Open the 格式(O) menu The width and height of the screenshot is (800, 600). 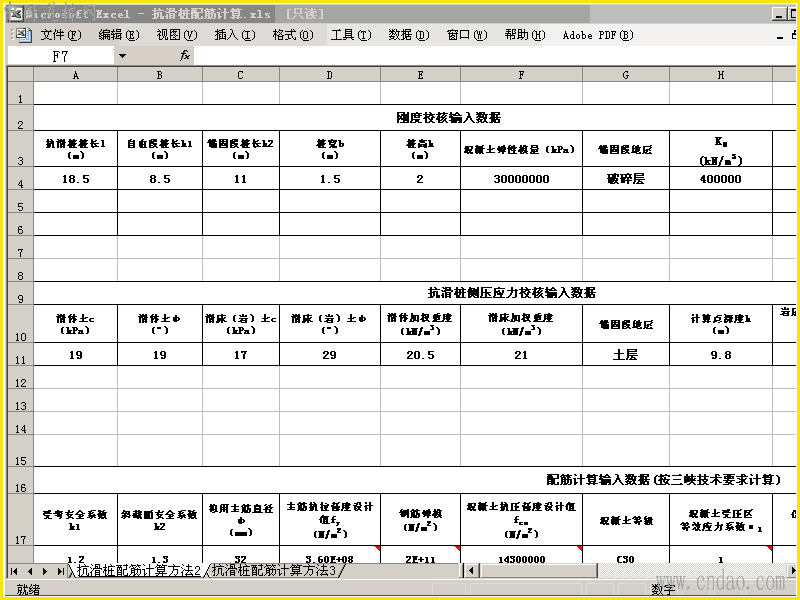tap(293, 35)
